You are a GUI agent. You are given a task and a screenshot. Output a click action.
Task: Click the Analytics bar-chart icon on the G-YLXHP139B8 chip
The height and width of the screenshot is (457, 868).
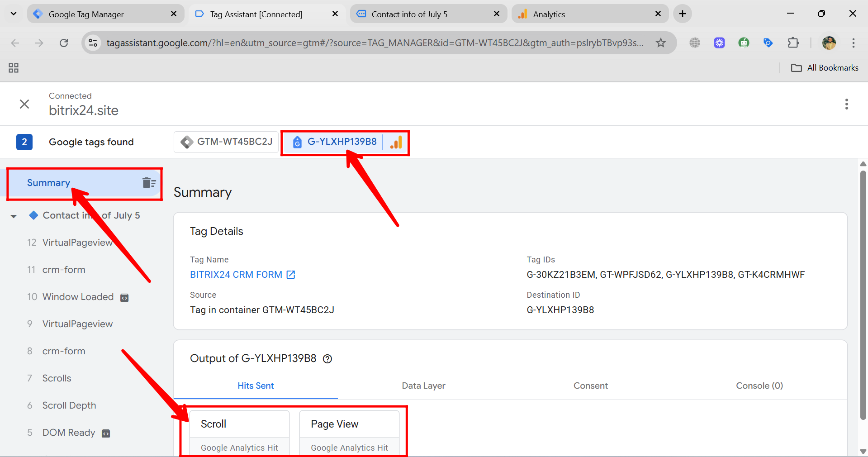[396, 143]
